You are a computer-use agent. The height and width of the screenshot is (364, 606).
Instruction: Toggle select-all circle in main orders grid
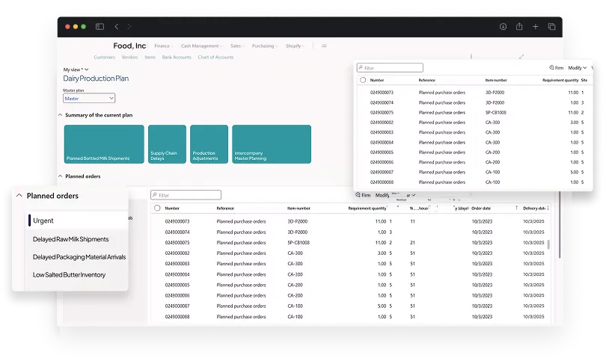pyautogui.click(x=157, y=209)
